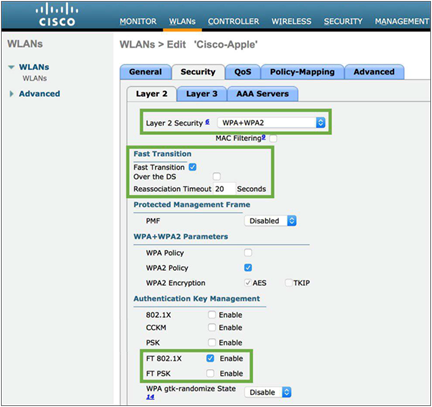
Task: Click the Cisco logo
Action: (57, 15)
